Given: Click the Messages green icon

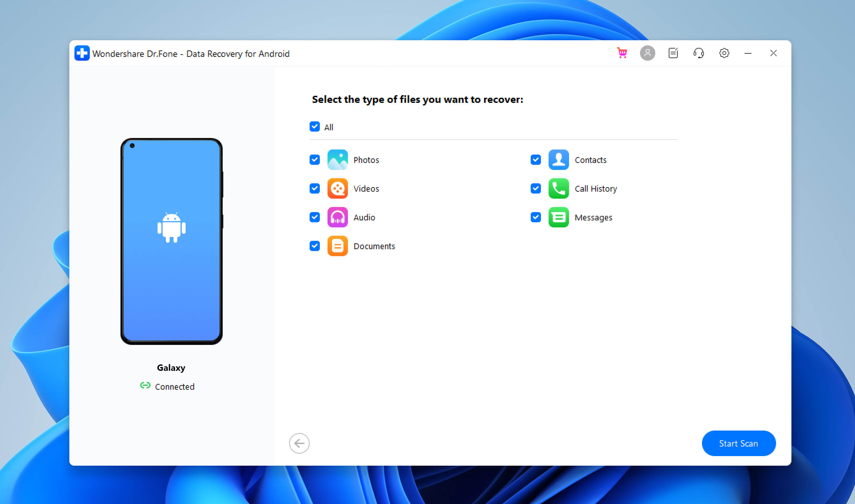Looking at the screenshot, I should (558, 217).
